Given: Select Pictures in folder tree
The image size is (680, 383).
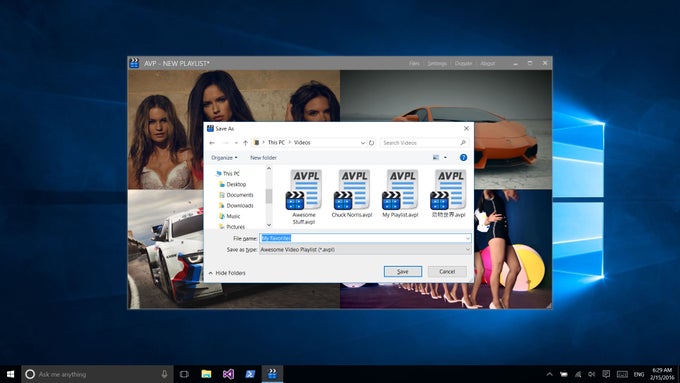Looking at the screenshot, I should [x=232, y=226].
